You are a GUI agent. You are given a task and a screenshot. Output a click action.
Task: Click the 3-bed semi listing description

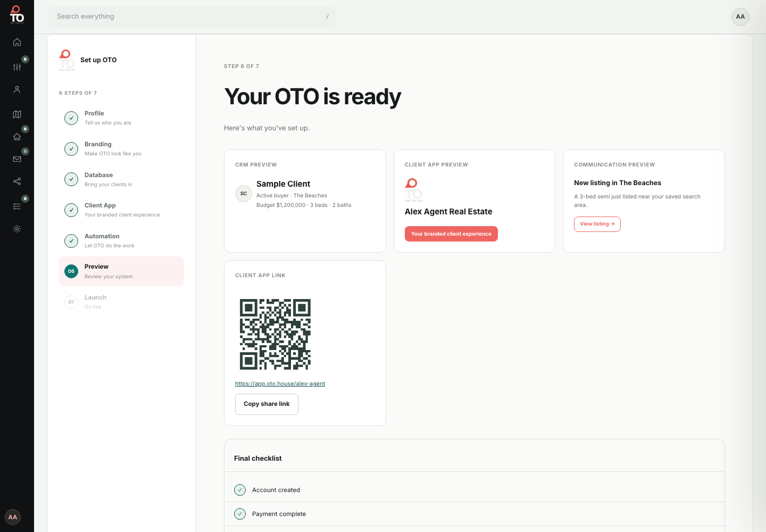tap(637, 201)
